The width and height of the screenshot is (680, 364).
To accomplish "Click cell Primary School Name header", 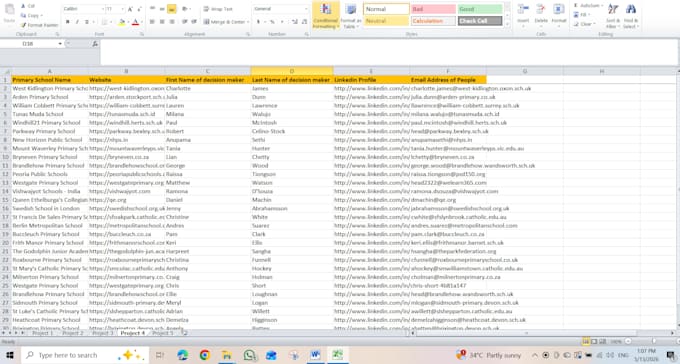I will click(49, 80).
